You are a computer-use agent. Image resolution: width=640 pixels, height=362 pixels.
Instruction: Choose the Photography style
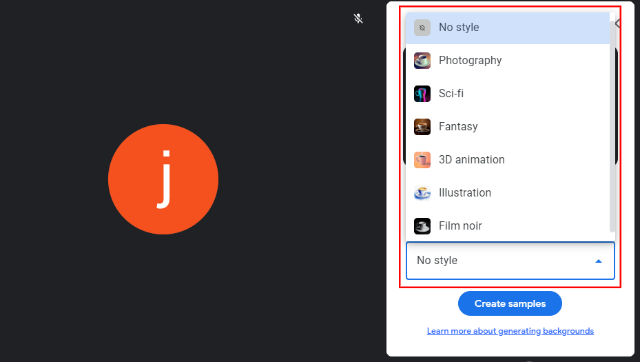[507, 60]
